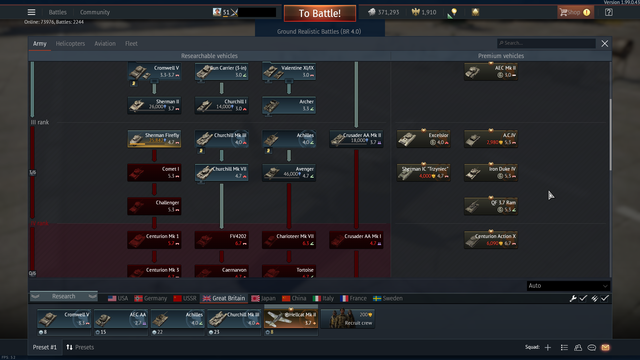Select the Sherman Firefly research vehicle
Viewport: 640px width, 360px height.
tap(154, 139)
